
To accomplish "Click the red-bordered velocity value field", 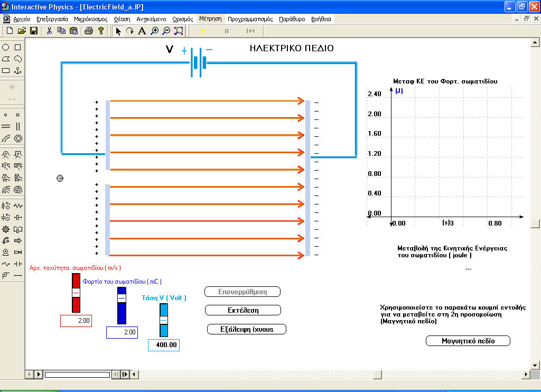I will click(x=76, y=321).
